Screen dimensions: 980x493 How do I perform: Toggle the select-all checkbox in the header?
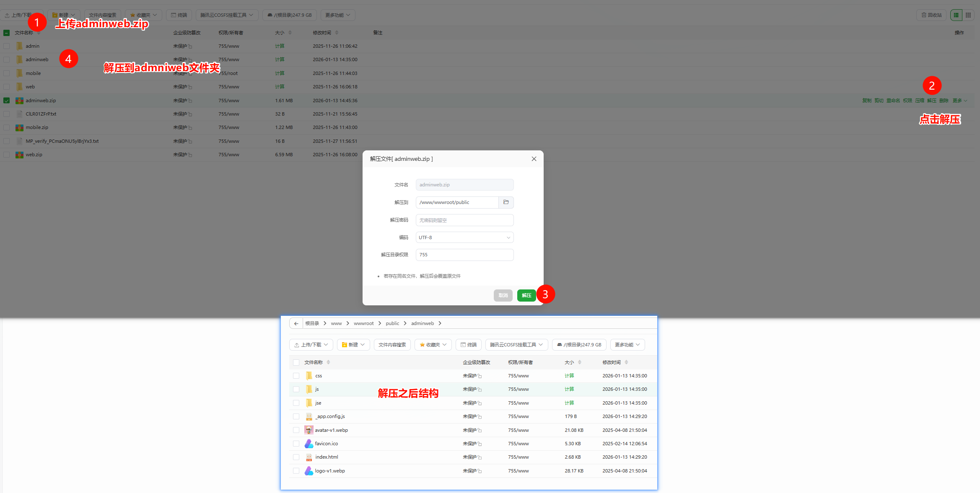coord(6,33)
